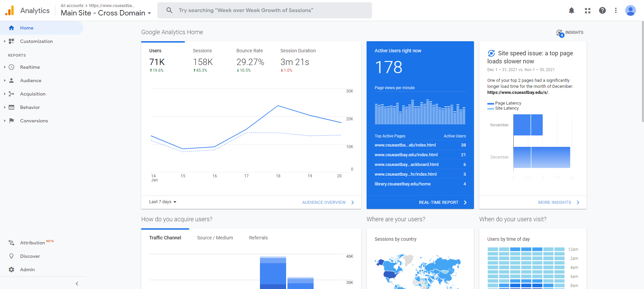
Task: Click the www.csueastba...eb/index.html row
Action: [x=420, y=145]
